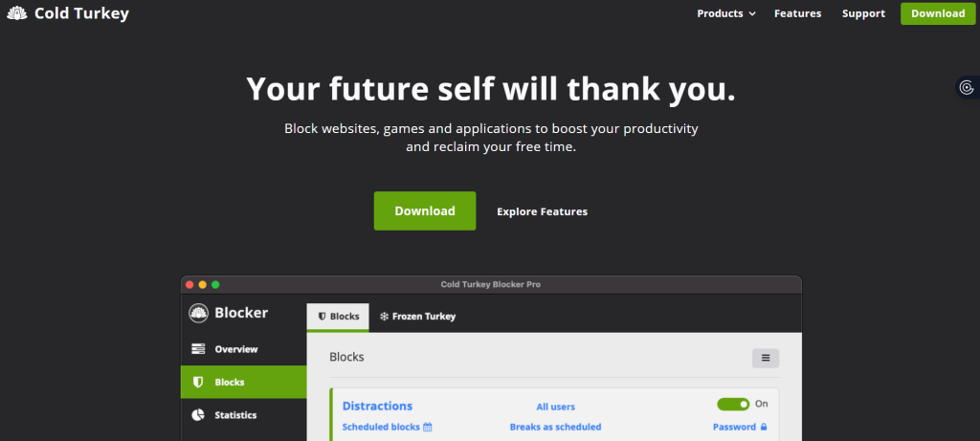Image resolution: width=980 pixels, height=441 pixels.
Task: Open the Distractions block link
Action: (x=377, y=406)
